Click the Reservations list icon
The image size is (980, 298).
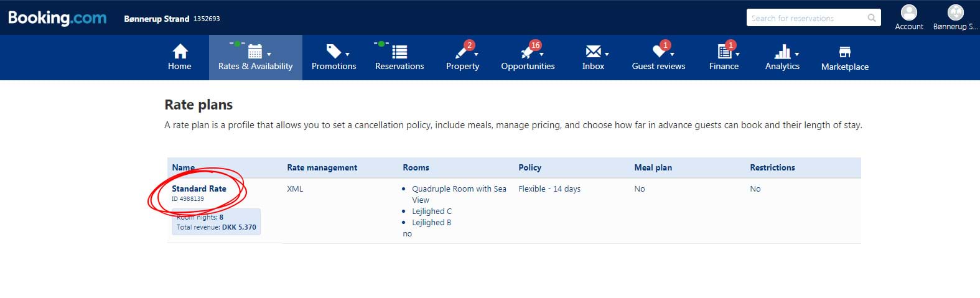(399, 52)
